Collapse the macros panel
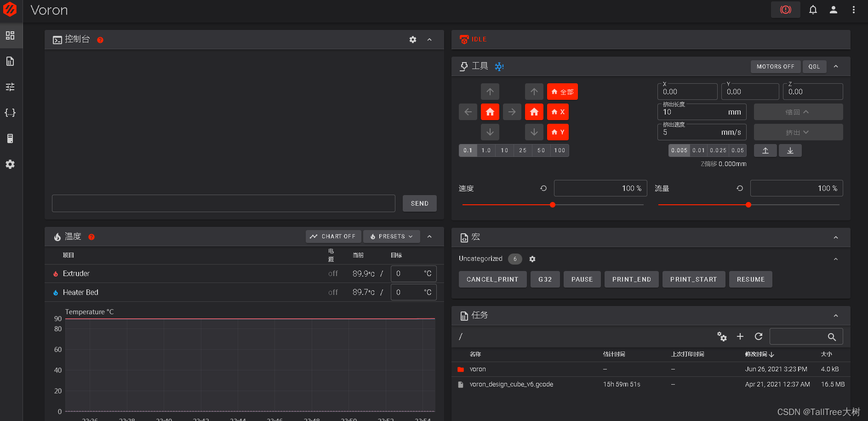Viewport: 868px width, 421px height. [836, 237]
